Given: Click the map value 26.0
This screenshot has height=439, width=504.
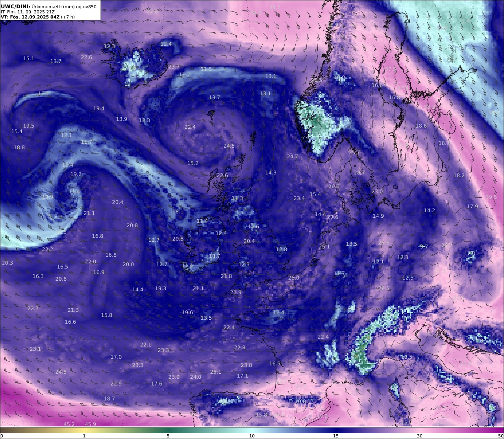Looking at the screenshot, I should point(294,278).
